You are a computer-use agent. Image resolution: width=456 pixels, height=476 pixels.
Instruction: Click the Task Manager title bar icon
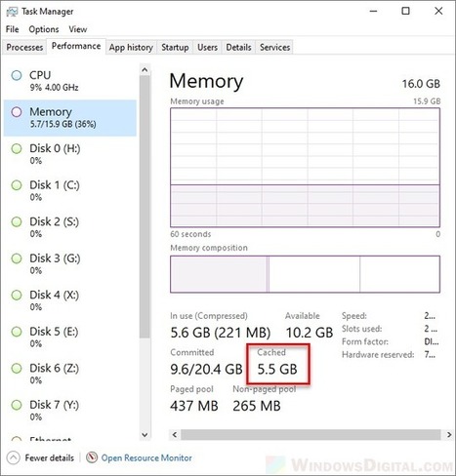pos(12,12)
